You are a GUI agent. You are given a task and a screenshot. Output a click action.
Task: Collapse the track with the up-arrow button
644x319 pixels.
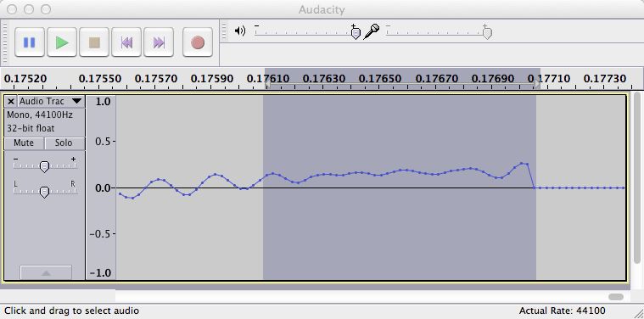tap(46, 272)
